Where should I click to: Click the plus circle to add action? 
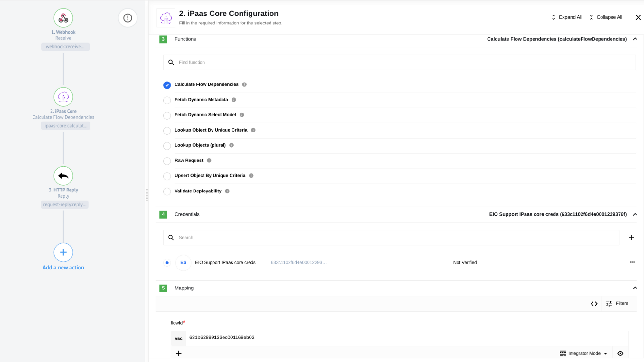pyautogui.click(x=63, y=252)
